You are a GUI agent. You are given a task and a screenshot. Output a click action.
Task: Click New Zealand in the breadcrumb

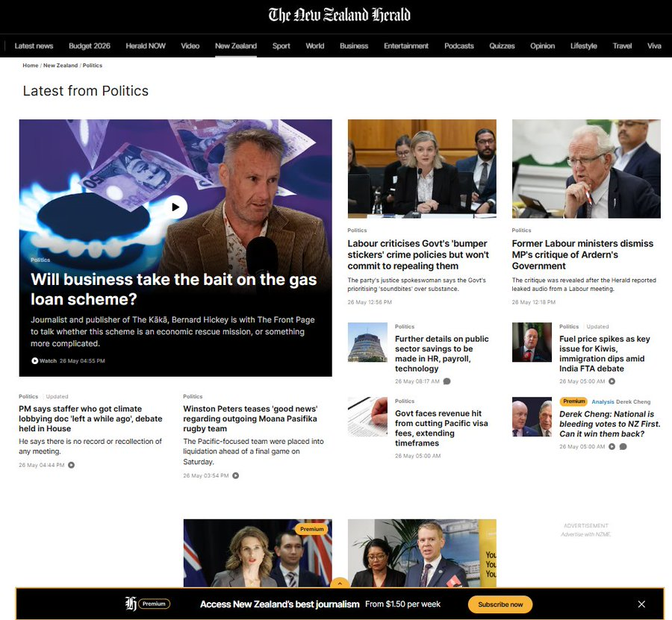click(60, 66)
